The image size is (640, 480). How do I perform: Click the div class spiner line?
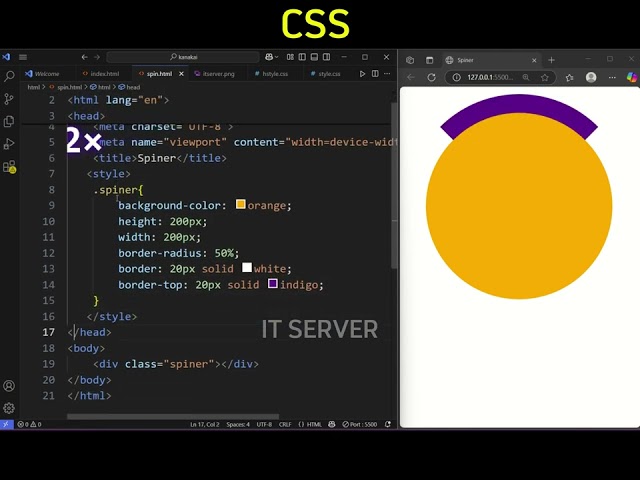176,364
